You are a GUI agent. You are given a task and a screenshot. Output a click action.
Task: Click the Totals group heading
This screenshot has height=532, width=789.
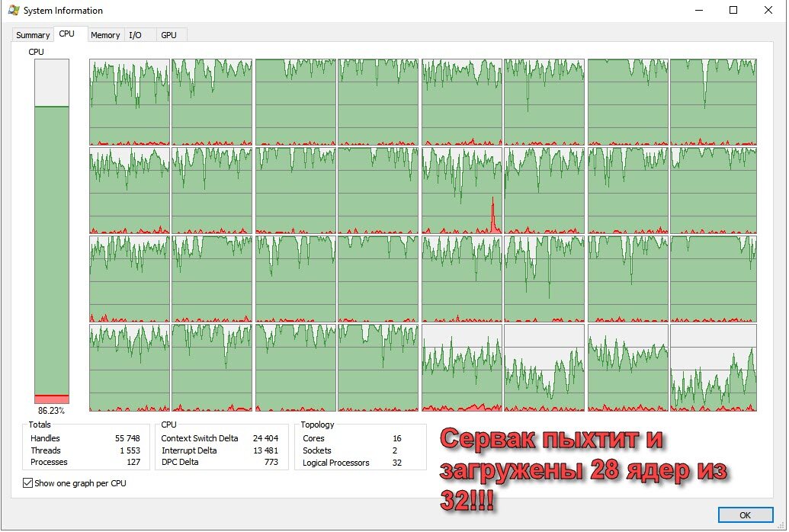click(40, 425)
